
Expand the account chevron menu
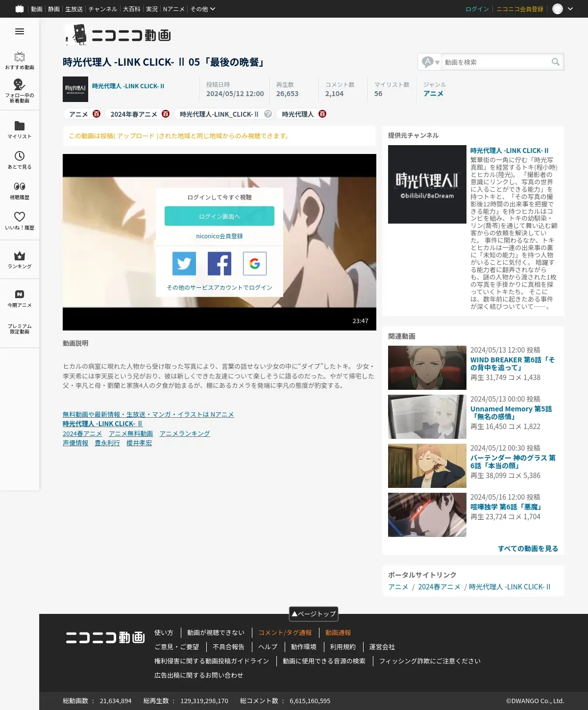(570, 9)
